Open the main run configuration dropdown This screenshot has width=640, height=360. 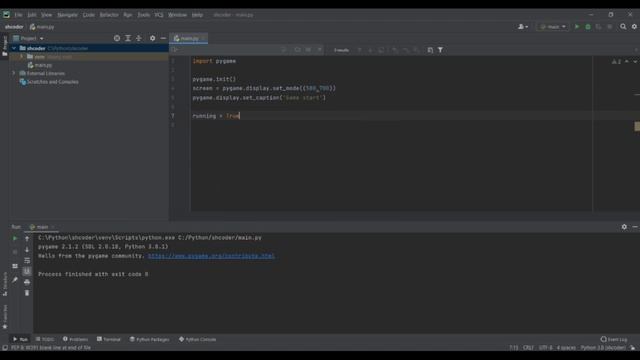(553, 27)
